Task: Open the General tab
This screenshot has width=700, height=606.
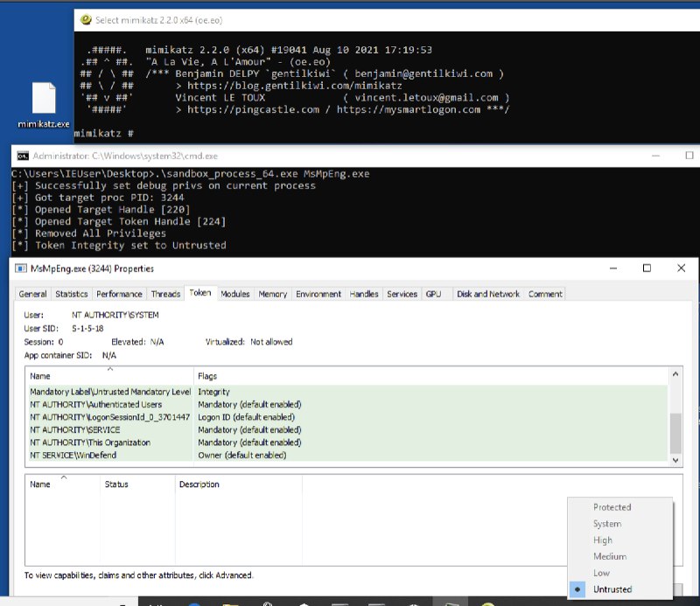Action: [32, 294]
